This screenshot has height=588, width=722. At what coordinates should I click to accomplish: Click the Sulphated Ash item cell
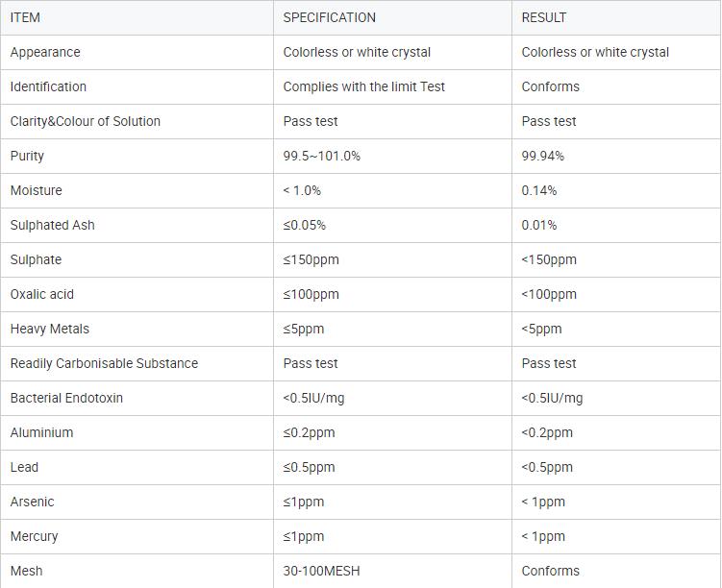tap(137, 225)
